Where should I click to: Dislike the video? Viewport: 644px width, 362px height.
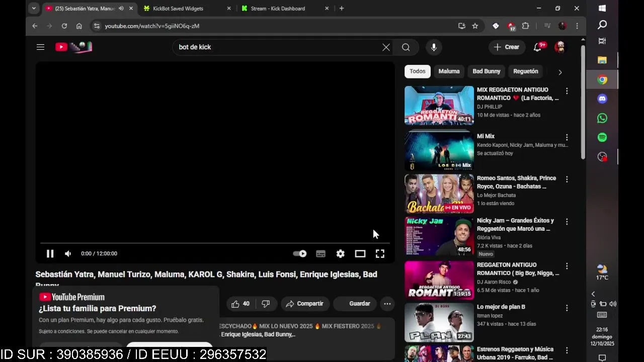pos(266,304)
